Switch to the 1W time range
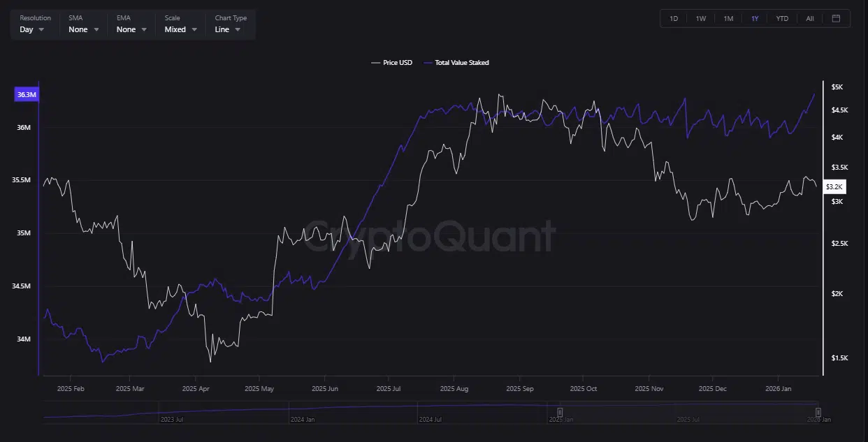Image resolution: width=868 pixels, height=442 pixels. (x=700, y=18)
